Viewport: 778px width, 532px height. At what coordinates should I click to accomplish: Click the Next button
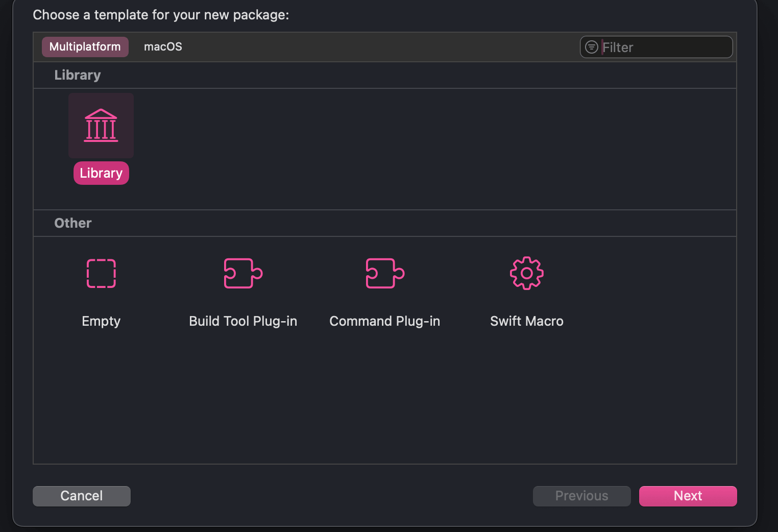coord(688,496)
